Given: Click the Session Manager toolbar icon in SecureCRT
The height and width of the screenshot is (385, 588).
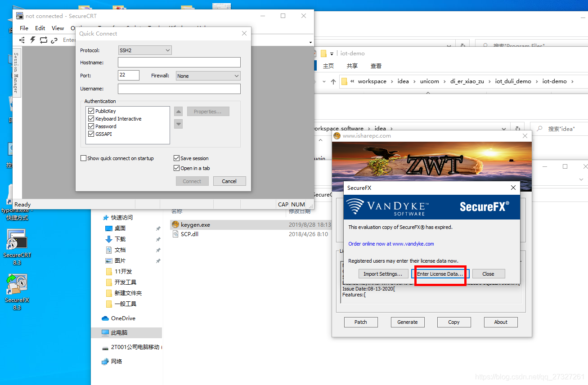Looking at the screenshot, I should click(x=22, y=40).
